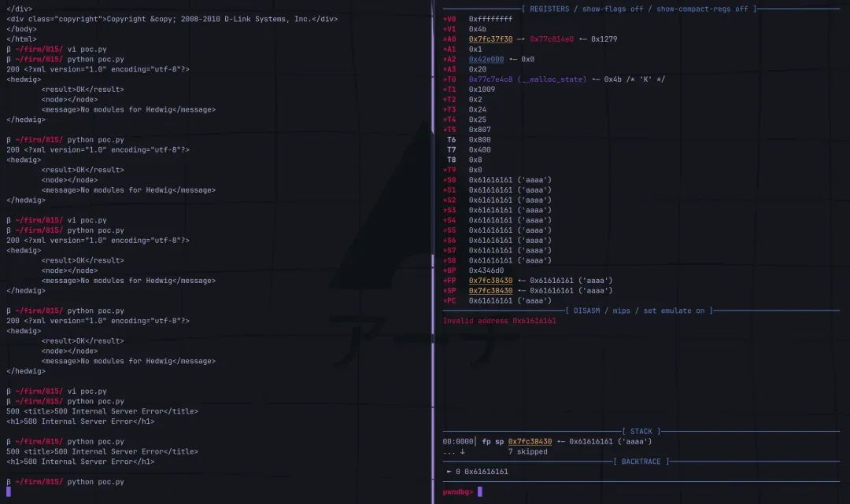Select the T3 register value 0x24
Image resolution: width=850 pixels, height=504 pixels.
click(x=478, y=110)
